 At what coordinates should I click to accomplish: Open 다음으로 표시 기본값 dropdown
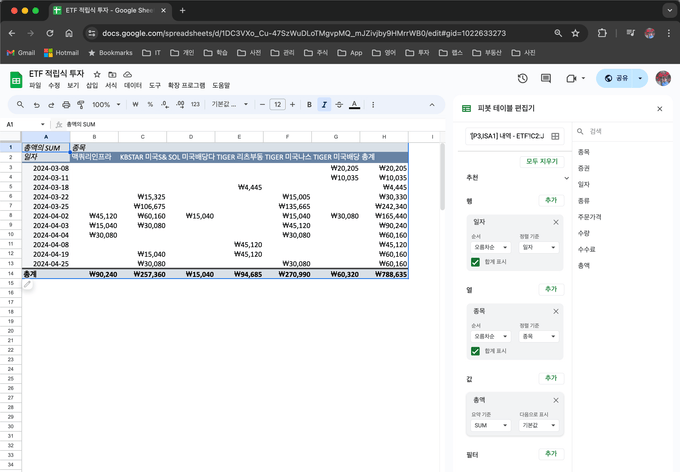click(539, 425)
